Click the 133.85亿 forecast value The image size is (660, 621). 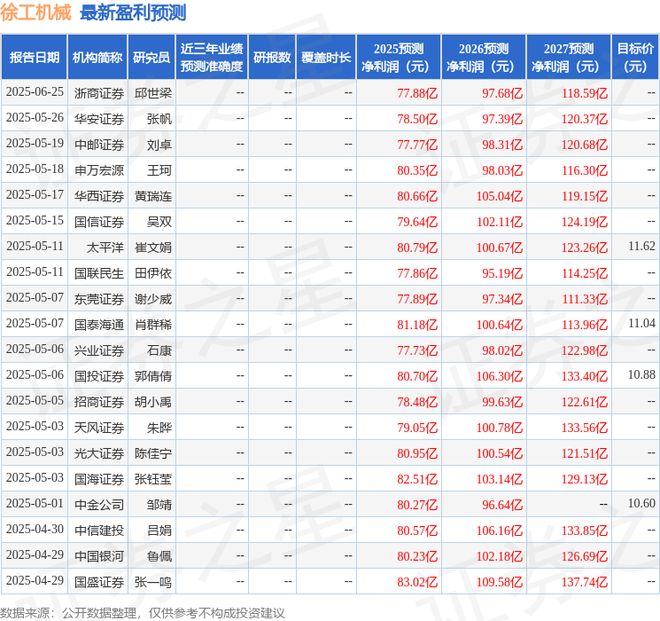click(585, 531)
